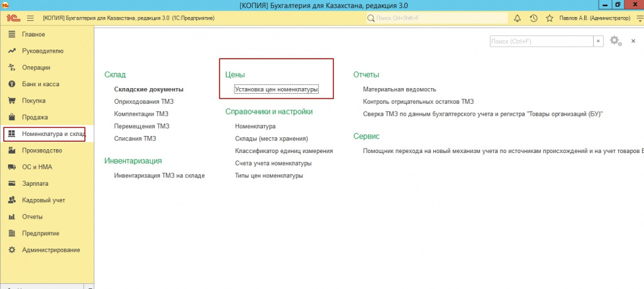
Task: Go to Главное section
Action: click(34, 35)
